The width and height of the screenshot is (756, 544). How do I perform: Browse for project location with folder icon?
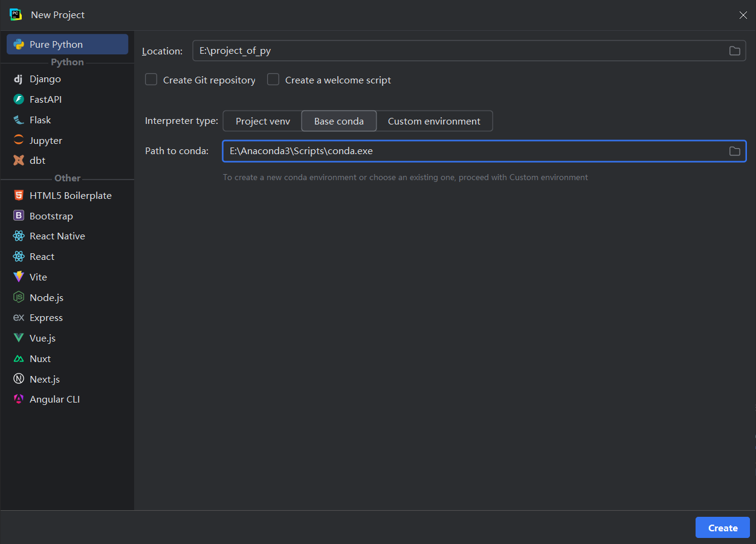tap(734, 51)
